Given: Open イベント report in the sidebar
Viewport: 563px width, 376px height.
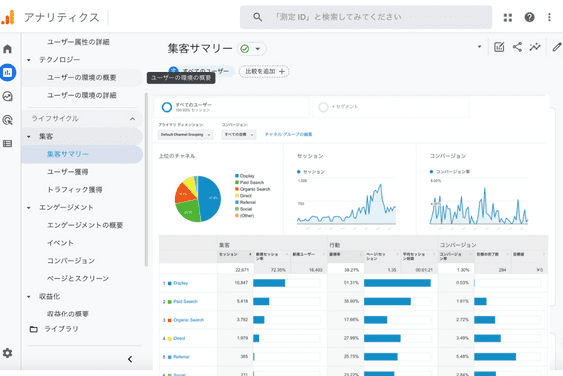Looking at the screenshot, I should click(x=60, y=243).
